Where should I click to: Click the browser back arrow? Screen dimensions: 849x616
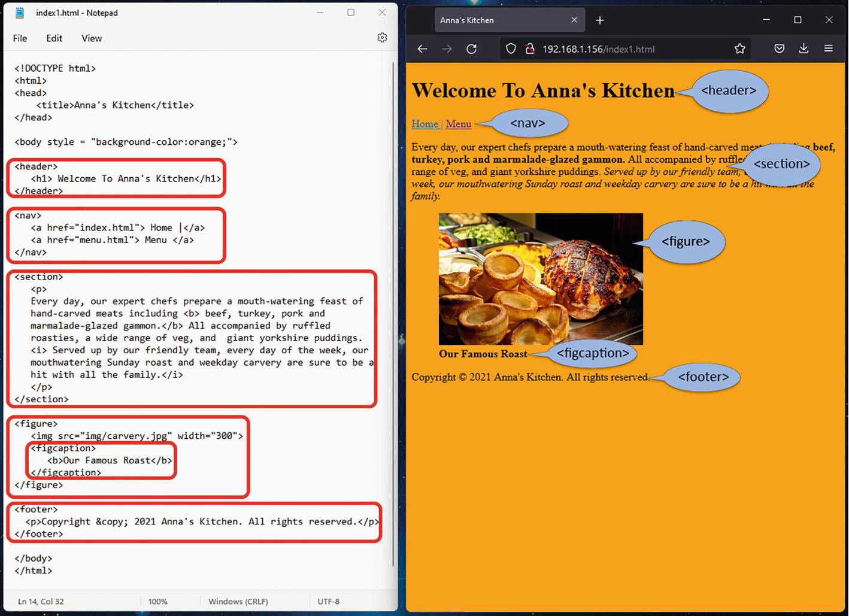(422, 49)
